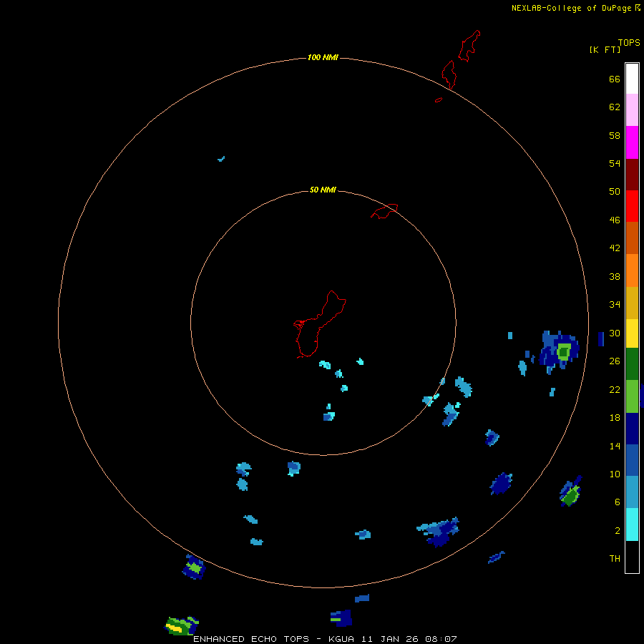Click the legend value "38"
This screenshot has width=644, height=644.
(x=615, y=277)
